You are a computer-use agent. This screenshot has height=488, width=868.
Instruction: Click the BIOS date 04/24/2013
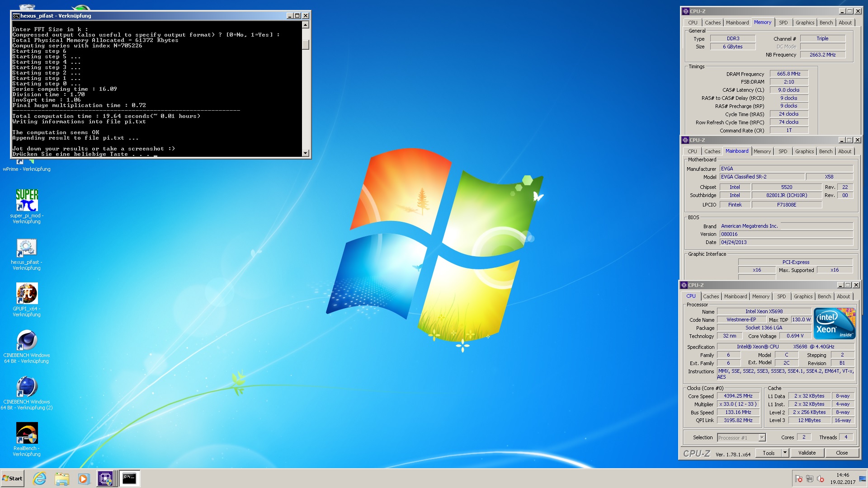pos(786,242)
